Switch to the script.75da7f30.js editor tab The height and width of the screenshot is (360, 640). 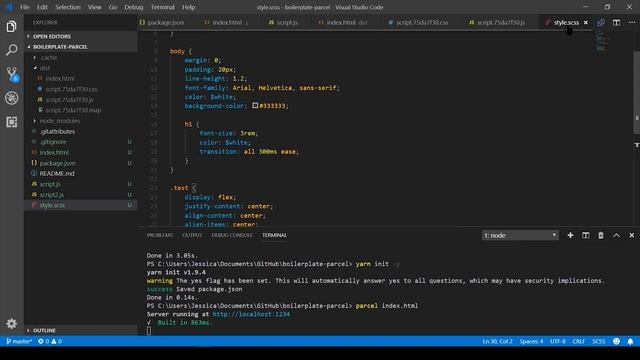tap(501, 22)
